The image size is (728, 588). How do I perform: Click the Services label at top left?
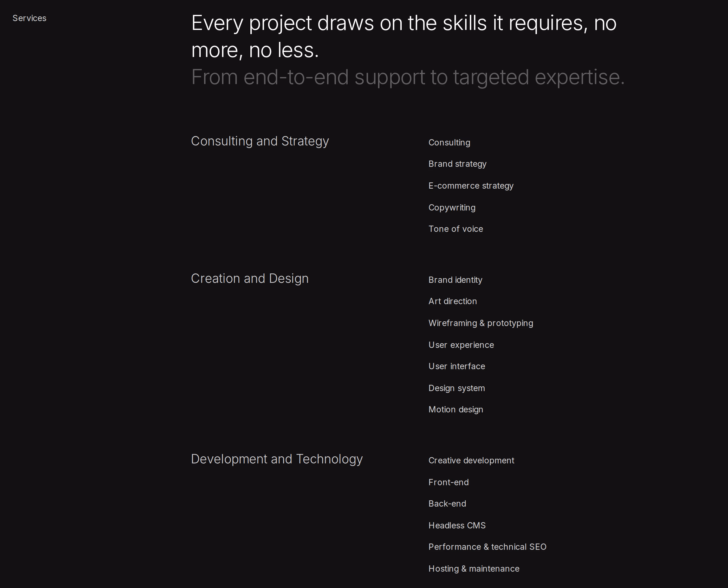(29, 18)
